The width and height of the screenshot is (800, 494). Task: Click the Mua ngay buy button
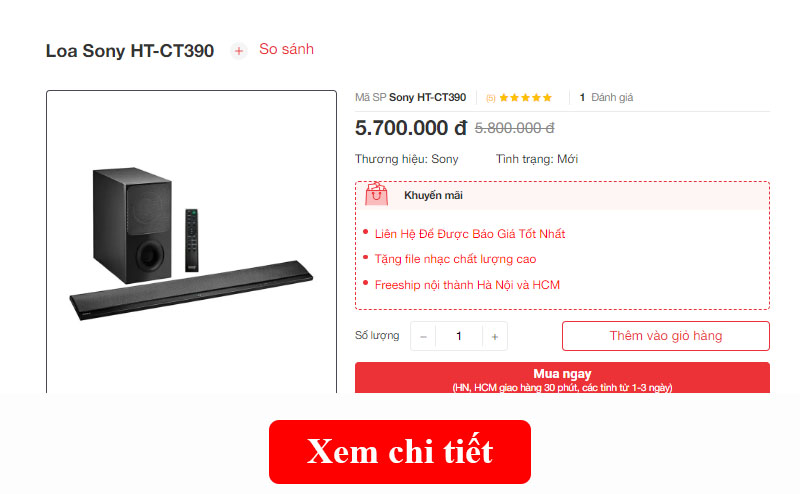[562, 378]
